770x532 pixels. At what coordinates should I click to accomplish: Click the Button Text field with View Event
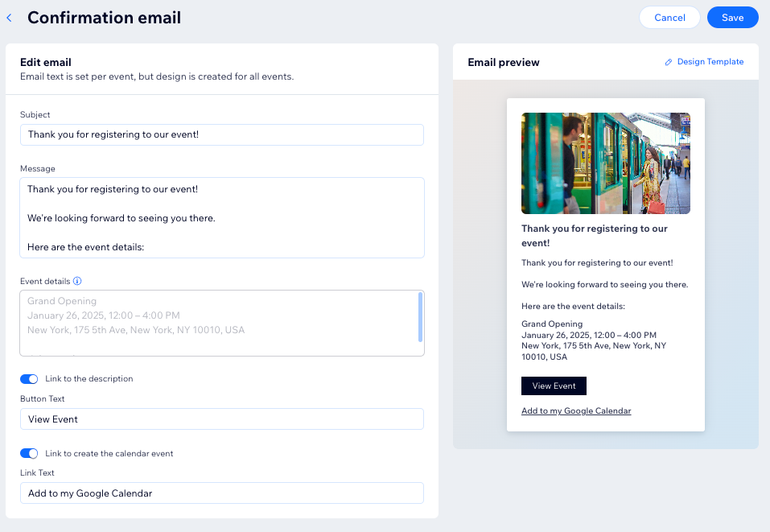point(222,419)
